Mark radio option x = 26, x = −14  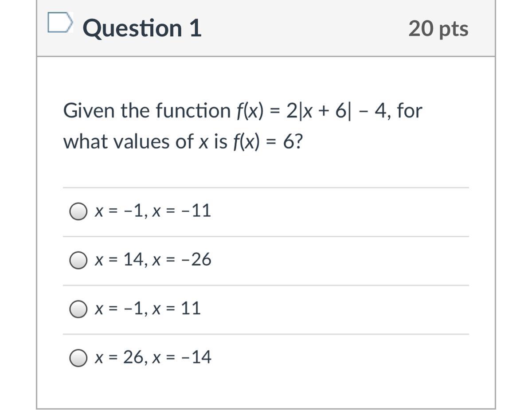(78, 358)
